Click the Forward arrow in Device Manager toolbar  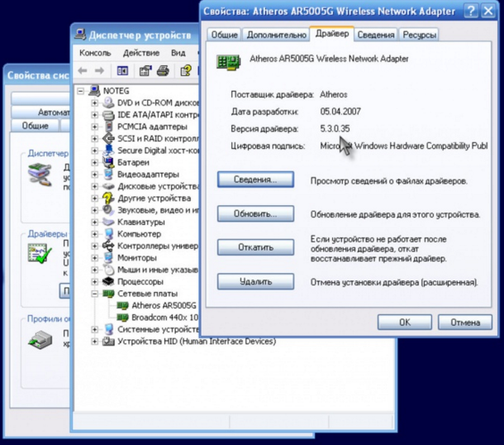(99, 71)
